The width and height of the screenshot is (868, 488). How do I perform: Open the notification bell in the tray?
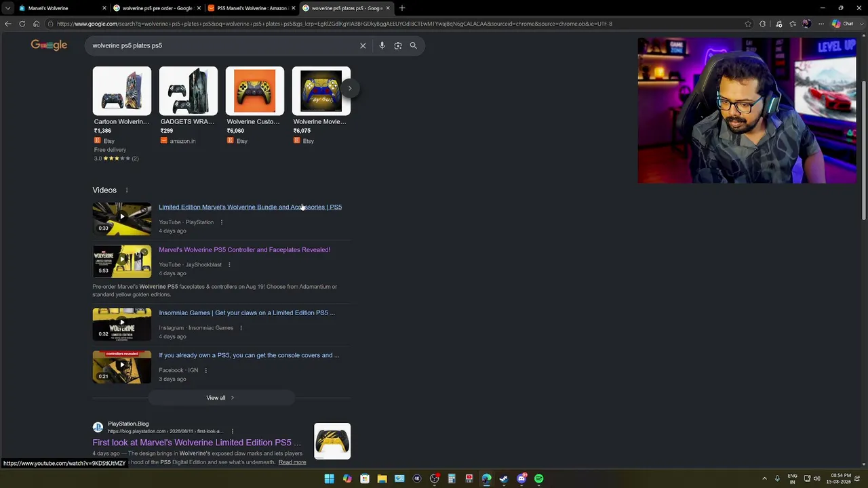[x=857, y=479]
